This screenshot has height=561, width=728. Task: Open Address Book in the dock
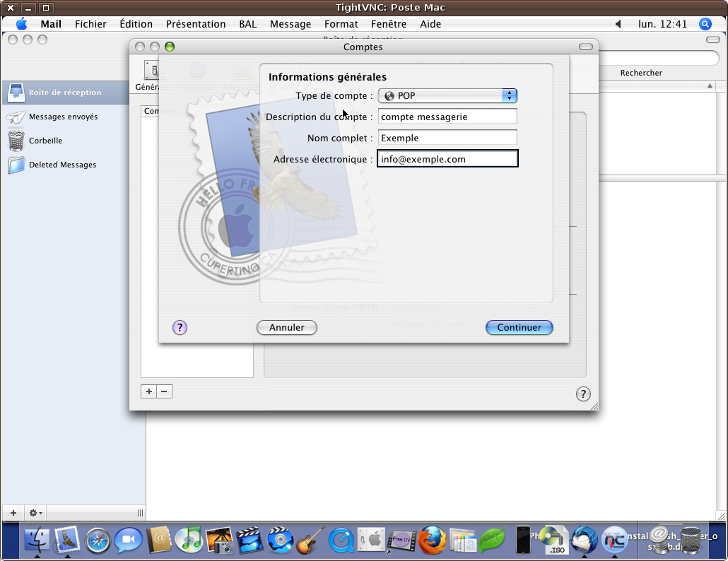click(x=158, y=540)
